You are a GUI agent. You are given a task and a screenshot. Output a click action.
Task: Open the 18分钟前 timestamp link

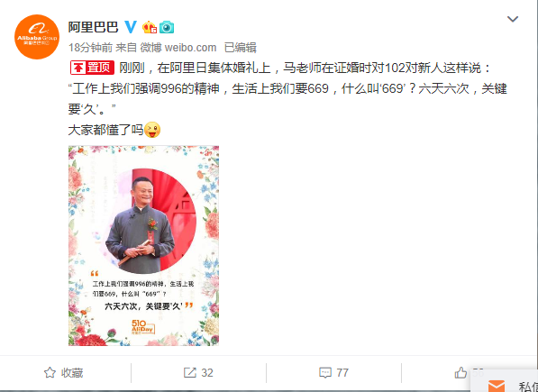[90, 48]
